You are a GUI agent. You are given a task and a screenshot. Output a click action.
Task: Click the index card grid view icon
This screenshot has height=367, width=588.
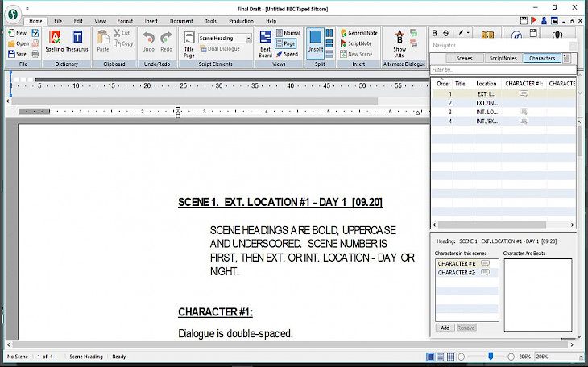tap(451, 357)
